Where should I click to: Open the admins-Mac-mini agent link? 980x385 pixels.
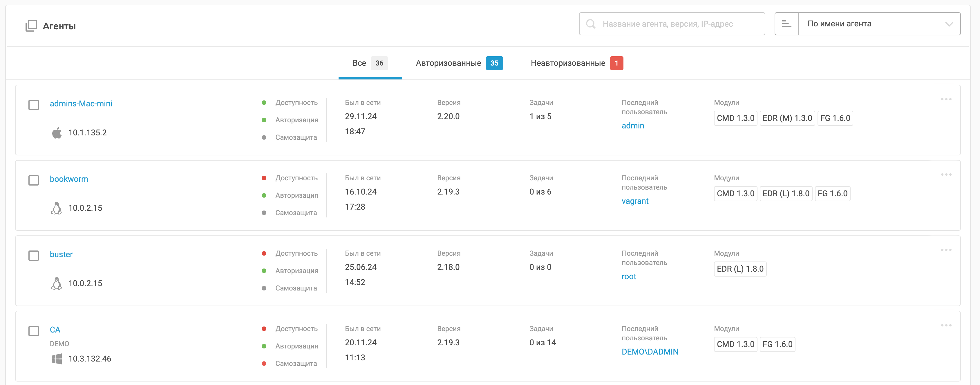click(x=81, y=103)
